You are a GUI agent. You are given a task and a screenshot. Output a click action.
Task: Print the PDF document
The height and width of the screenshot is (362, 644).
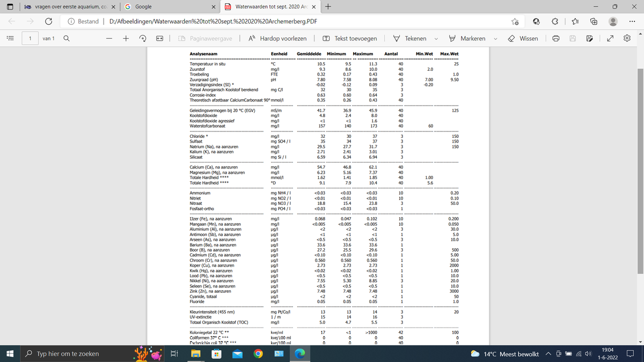tap(557, 39)
